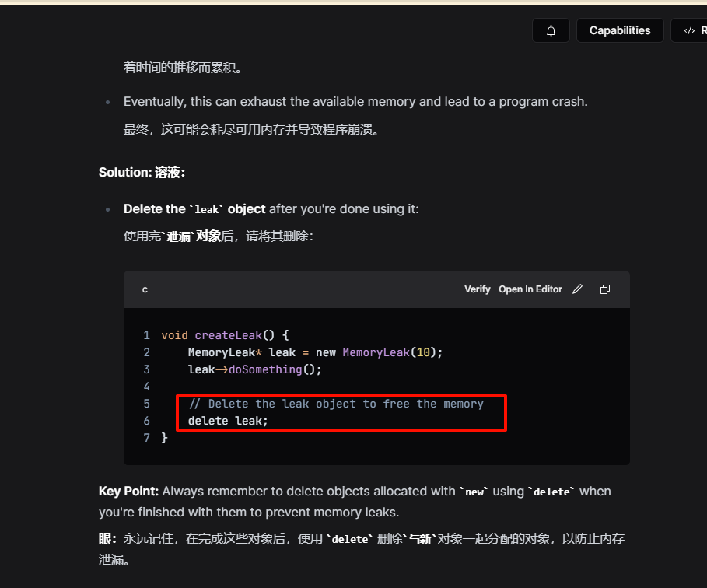Select the createLeak function name

(x=228, y=335)
